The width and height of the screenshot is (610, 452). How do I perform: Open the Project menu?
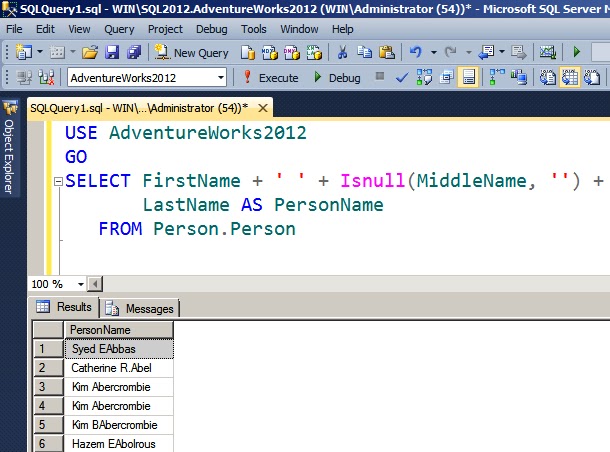tap(165, 29)
